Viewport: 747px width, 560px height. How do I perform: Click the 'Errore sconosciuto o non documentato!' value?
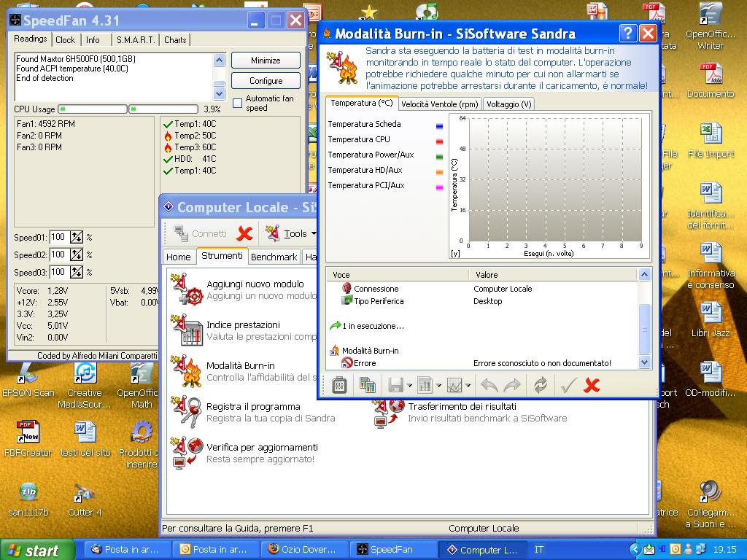click(x=542, y=363)
